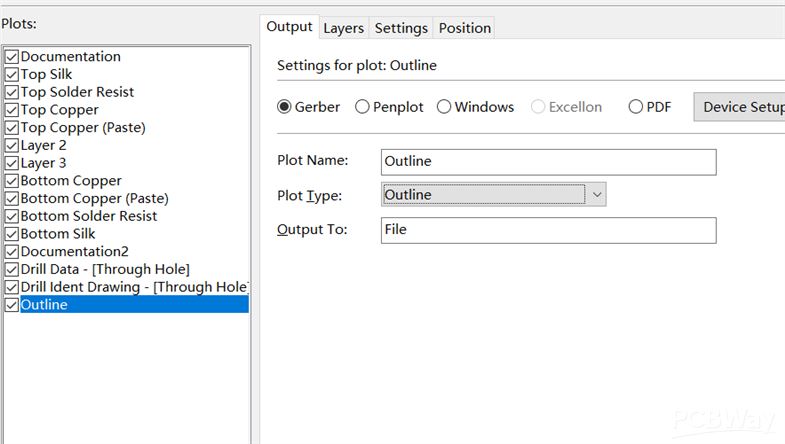
Task: Toggle the Outline plot checkbox
Action: [12, 305]
